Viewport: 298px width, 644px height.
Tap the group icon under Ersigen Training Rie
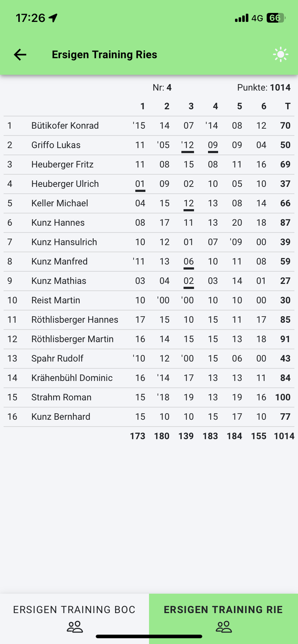pos(224,627)
